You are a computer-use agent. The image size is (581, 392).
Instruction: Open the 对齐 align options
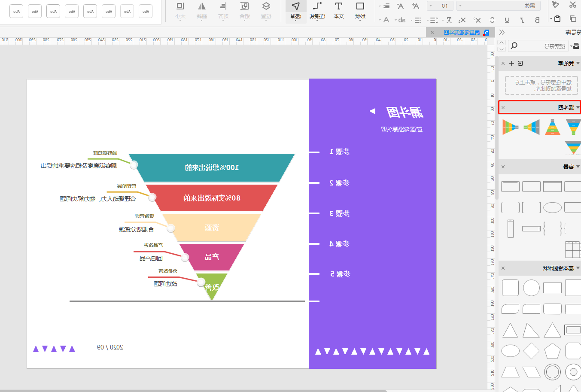[223, 11]
